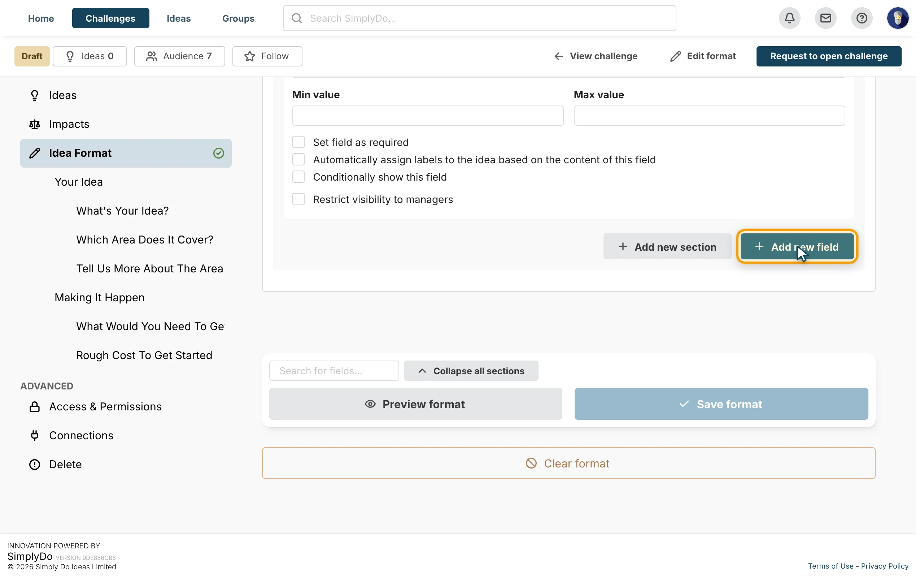Click the Preview format button
The height and width of the screenshot is (578, 924).
pos(415,404)
